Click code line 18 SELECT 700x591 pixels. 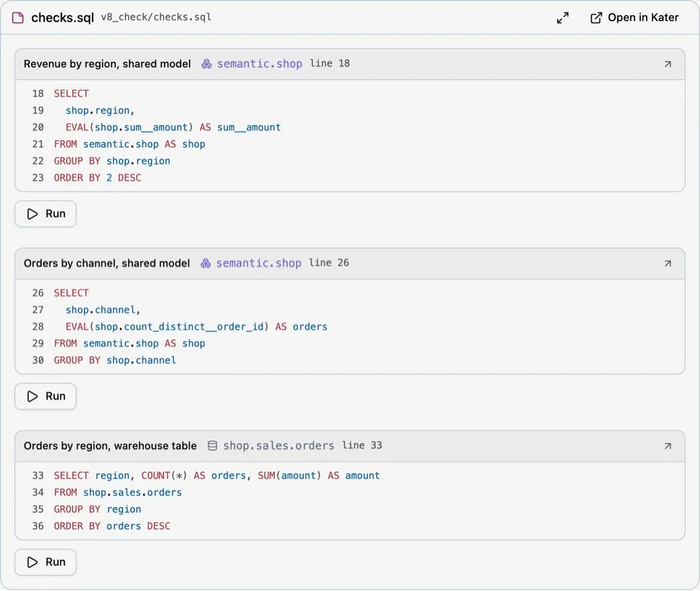(71, 94)
